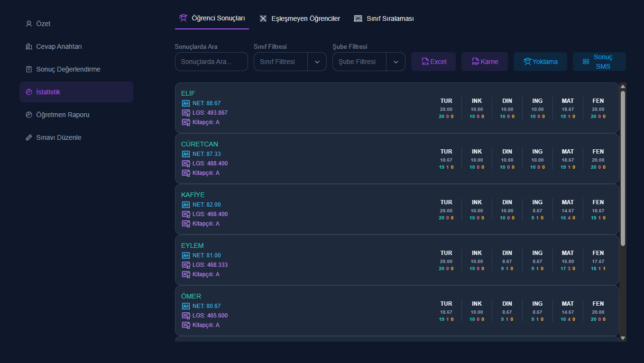Click the Sınavı Düzenle pencil icon
The image size is (644, 363).
click(29, 137)
